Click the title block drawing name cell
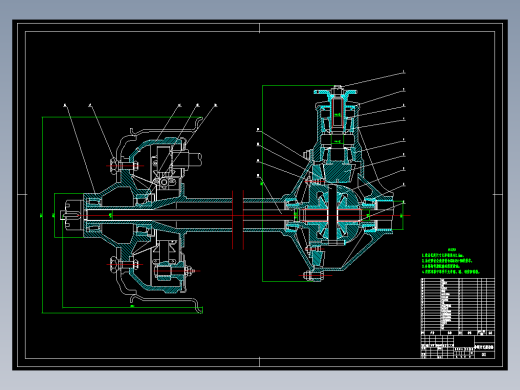 coord(484,347)
